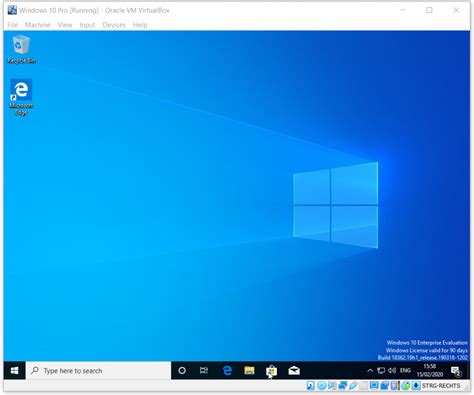Click the clock showing 15:58

[430, 370]
